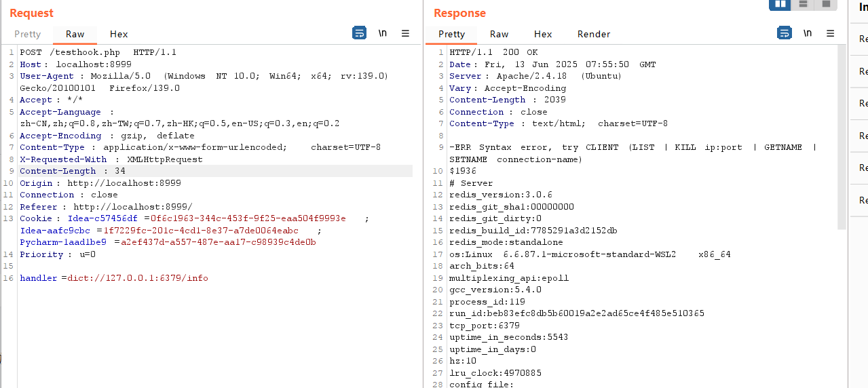Viewport: 868px width, 388px height.
Task: Select the Pretty tab in Response
Action: (451, 34)
